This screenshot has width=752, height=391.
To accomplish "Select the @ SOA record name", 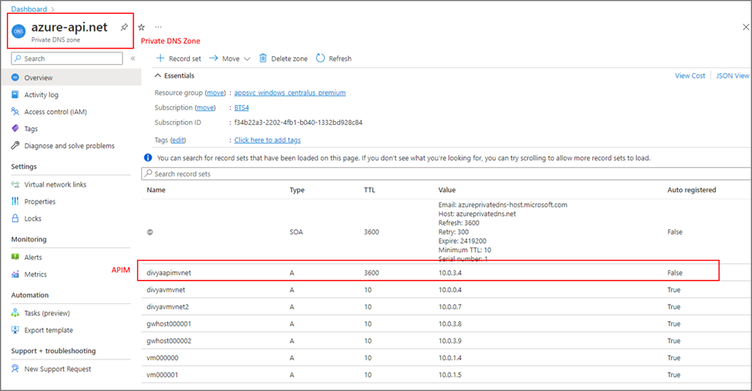I will [150, 232].
